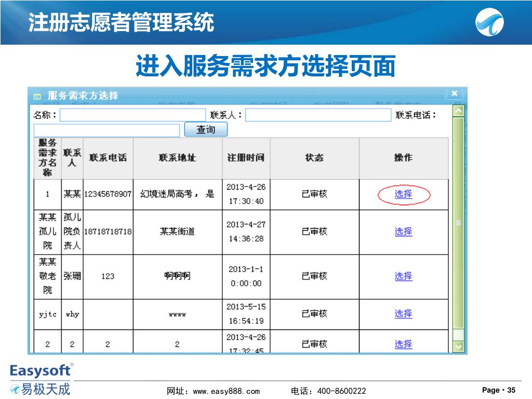Screen dimensions: 532x399
Task: Click the 操作 column header
Action: [404, 158]
